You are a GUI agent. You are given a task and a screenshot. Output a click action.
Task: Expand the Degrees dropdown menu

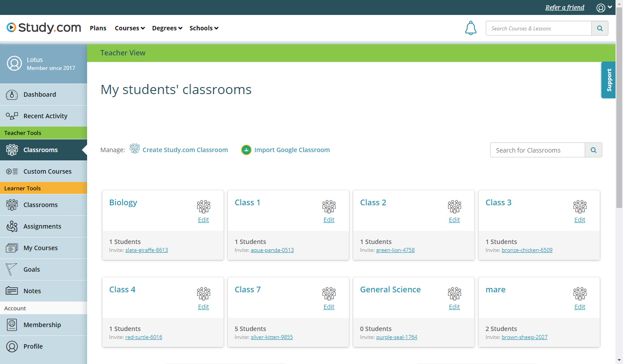point(167,28)
